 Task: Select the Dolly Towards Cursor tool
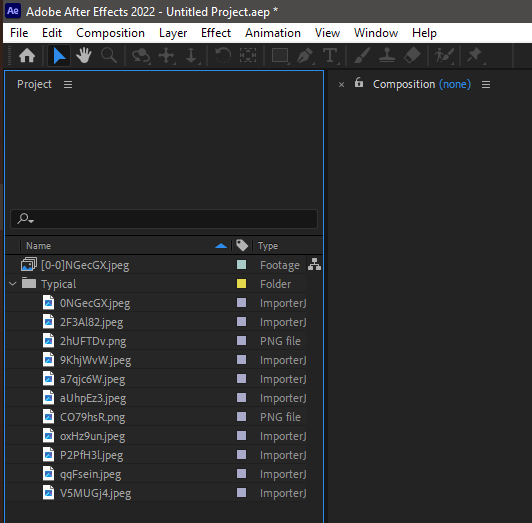point(192,56)
